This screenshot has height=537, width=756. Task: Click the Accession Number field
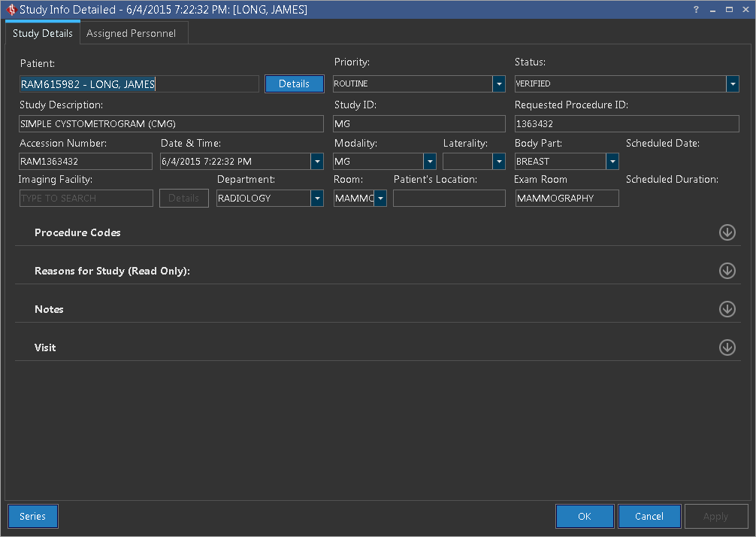[85, 162]
